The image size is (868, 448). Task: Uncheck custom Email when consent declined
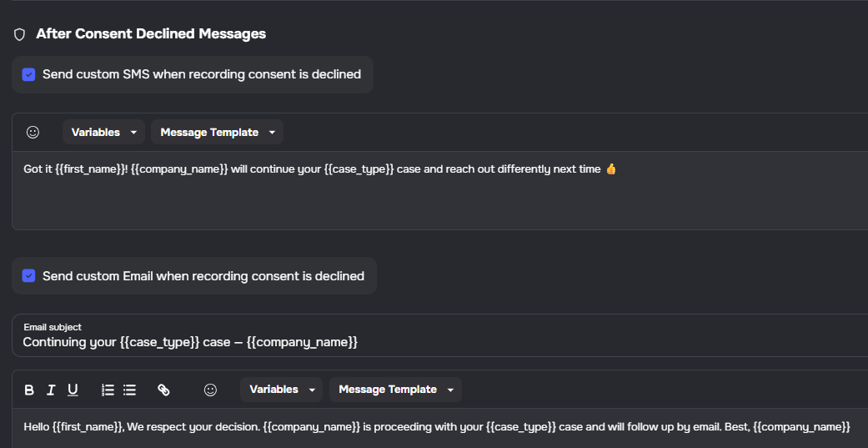(28, 276)
